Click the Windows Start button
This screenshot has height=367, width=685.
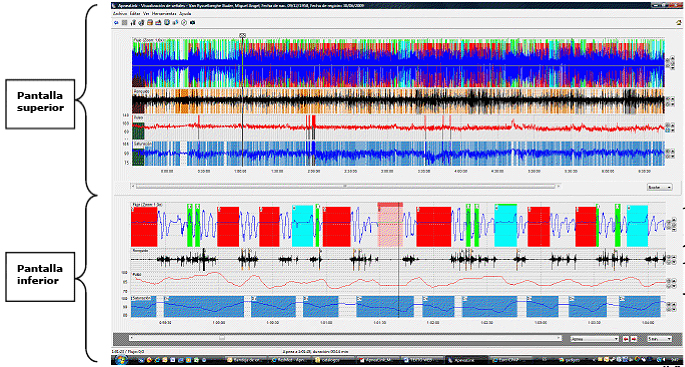pyautogui.click(x=120, y=359)
